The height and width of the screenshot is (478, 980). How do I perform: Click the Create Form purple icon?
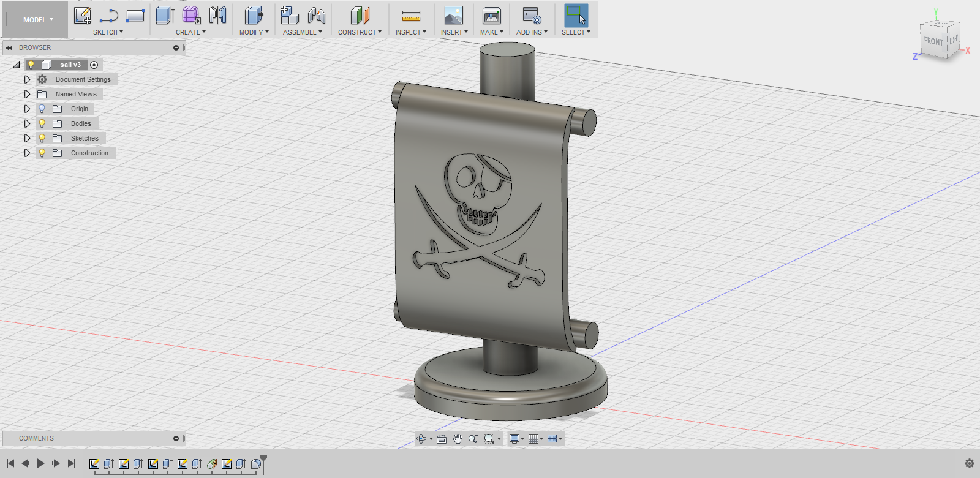(190, 16)
